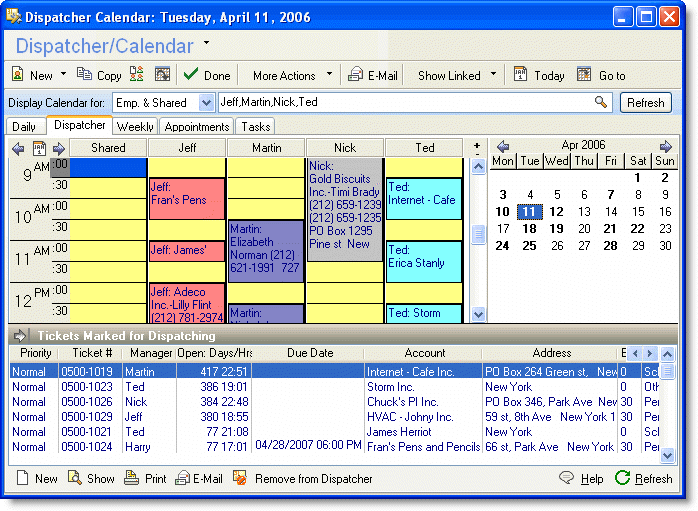This screenshot has width=698, height=511.
Task: Click the Refresh button beside employee field
Action: point(645,102)
